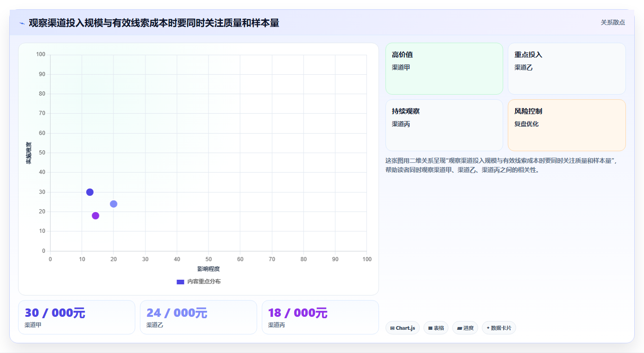
Task: Click the 数据卡片 tag
Action: (499, 328)
